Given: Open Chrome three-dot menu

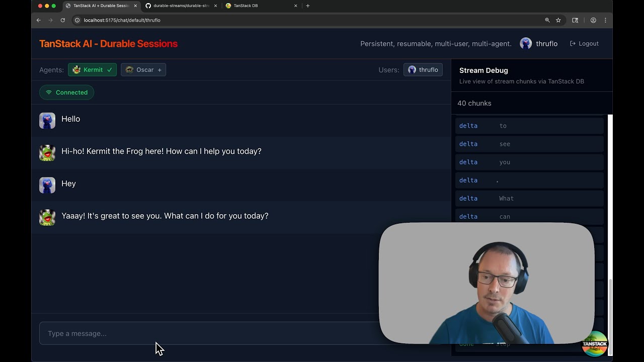Looking at the screenshot, I should click(605, 20).
